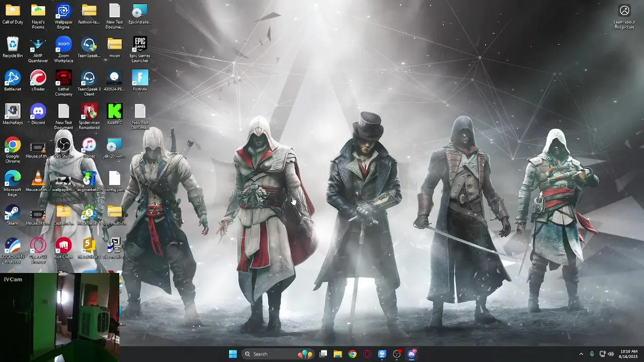Expand hidden system tray icons chevron
644x362 pixels.
pyautogui.click(x=581, y=354)
